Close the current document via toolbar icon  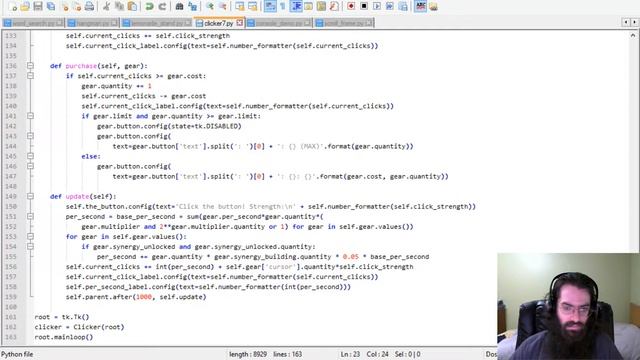pyautogui.click(x=64, y=7)
